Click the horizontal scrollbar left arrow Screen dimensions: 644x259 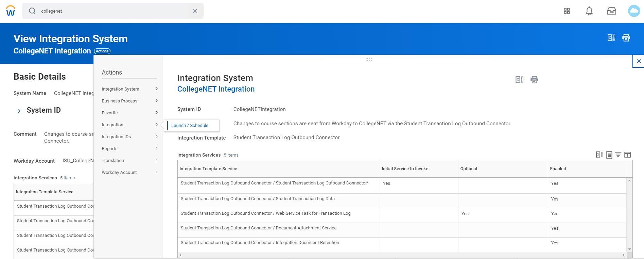coord(180,255)
